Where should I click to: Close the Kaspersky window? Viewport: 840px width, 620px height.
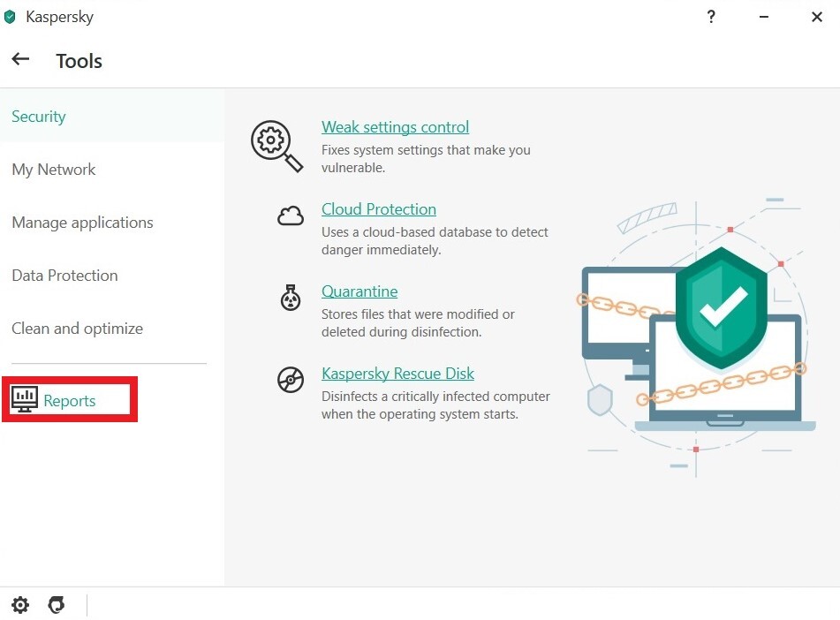[817, 17]
